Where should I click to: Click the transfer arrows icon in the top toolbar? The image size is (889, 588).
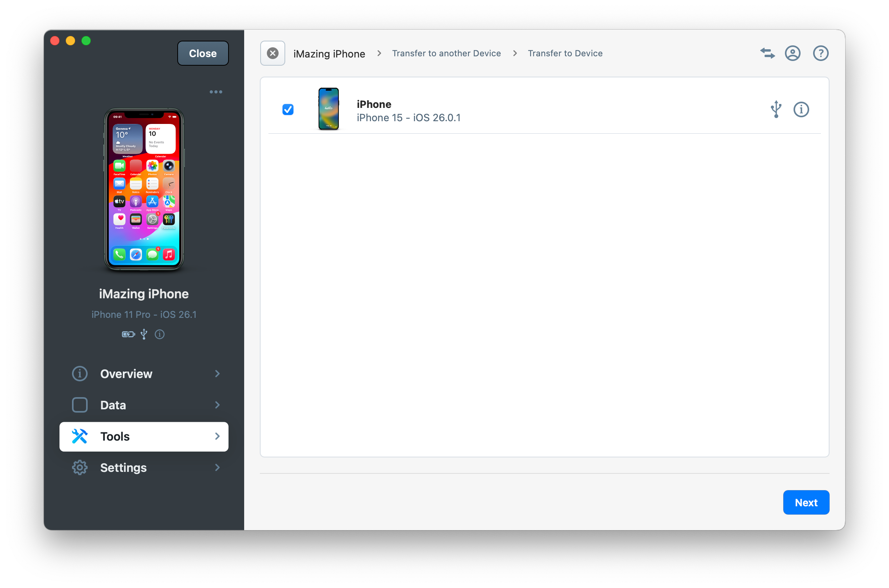(767, 53)
